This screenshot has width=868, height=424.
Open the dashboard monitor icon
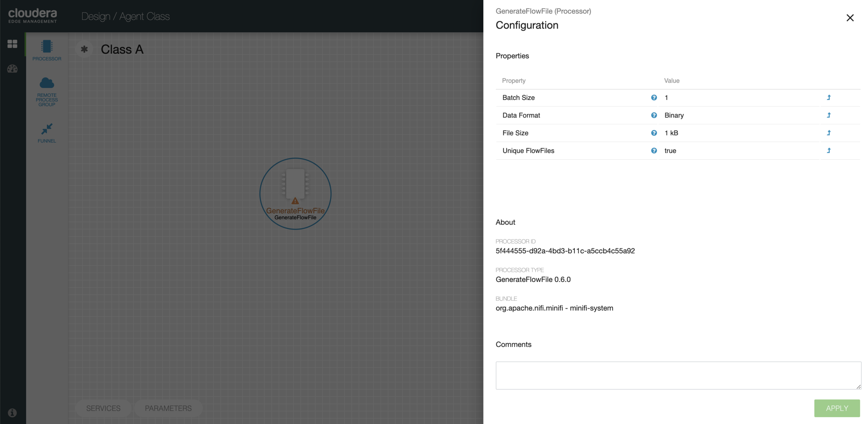12,69
